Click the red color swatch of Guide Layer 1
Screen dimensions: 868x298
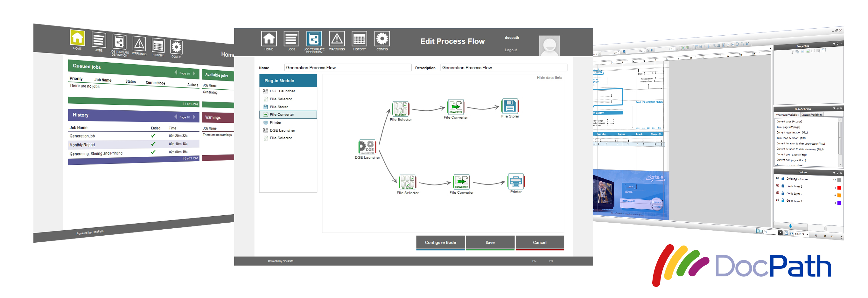tap(839, 188)
